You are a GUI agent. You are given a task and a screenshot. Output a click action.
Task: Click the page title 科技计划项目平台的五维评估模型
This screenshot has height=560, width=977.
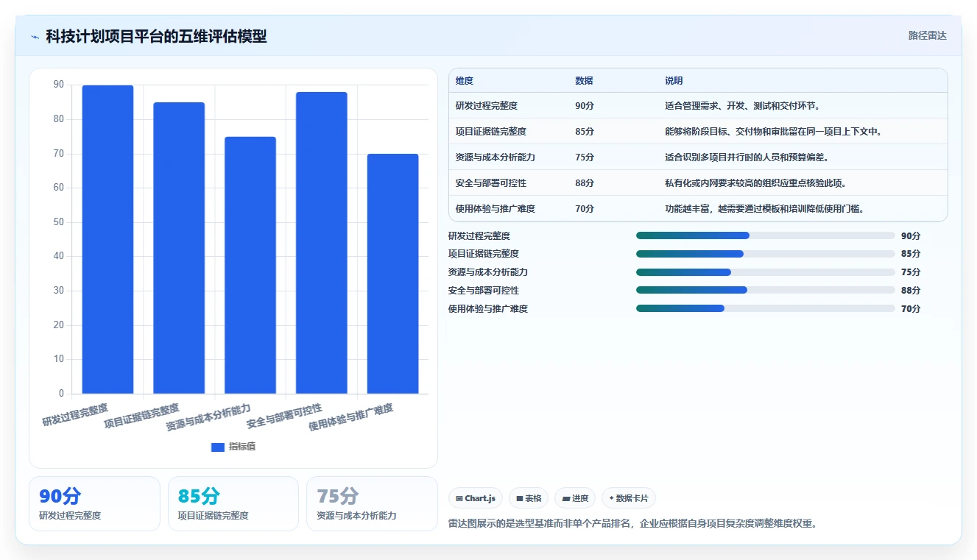156,37
